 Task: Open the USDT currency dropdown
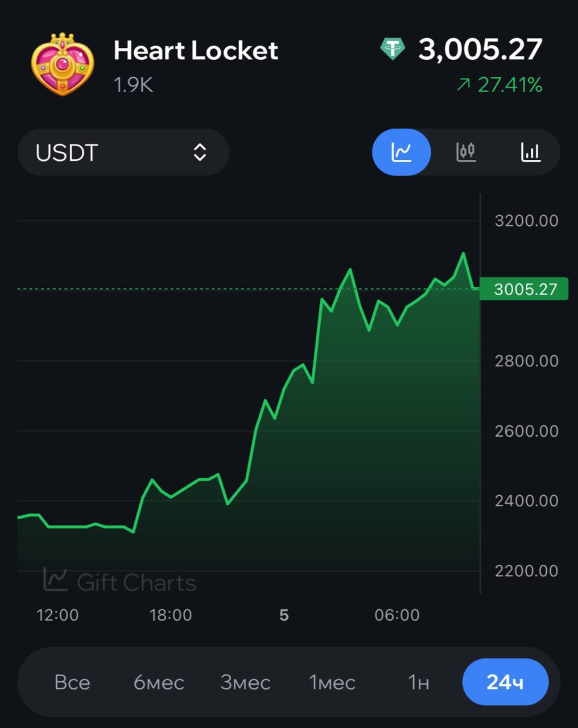click(123, 152)
